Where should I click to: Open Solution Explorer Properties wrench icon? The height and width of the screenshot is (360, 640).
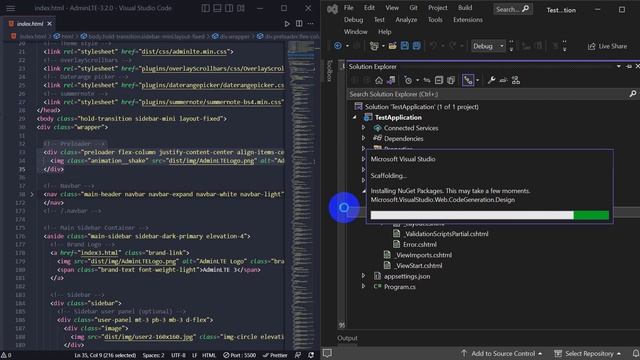coord(491,80)
